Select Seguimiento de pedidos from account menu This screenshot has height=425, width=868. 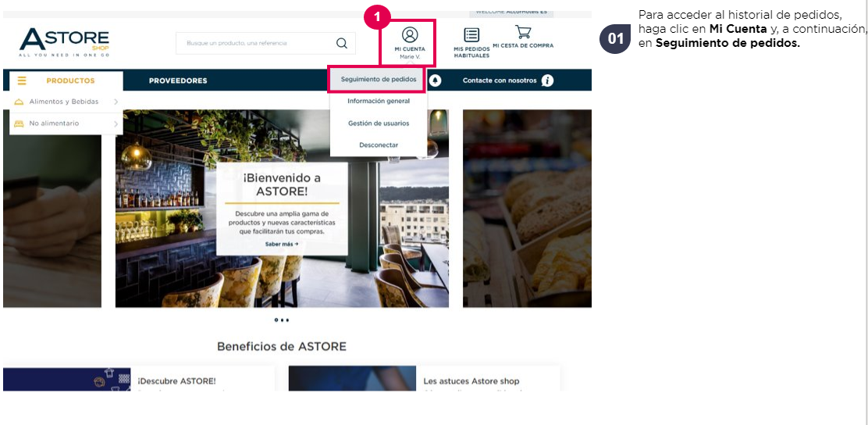pyautogui.click(x=378, y=79)
